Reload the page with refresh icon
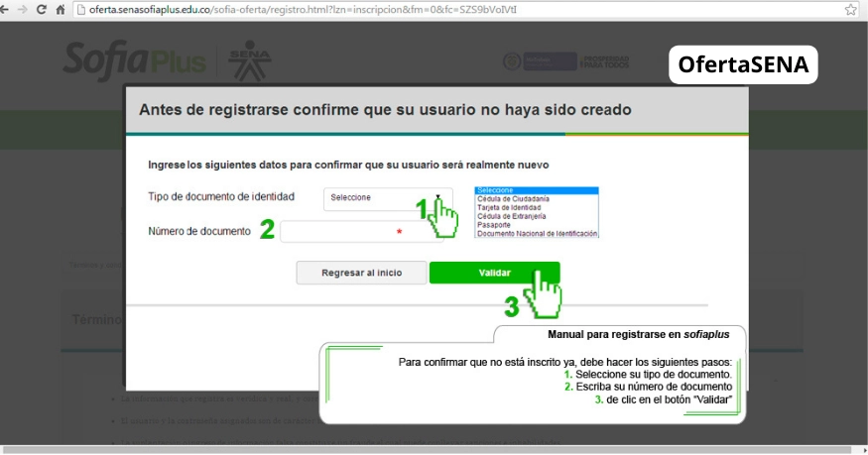Image resolution: width=868 pixels, height=455 pixels. tap(41, 10)
